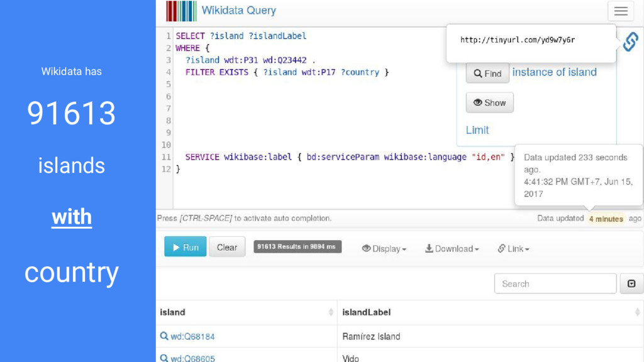Click the Show button
Screen dimensions: 644x362
[489, 102]
